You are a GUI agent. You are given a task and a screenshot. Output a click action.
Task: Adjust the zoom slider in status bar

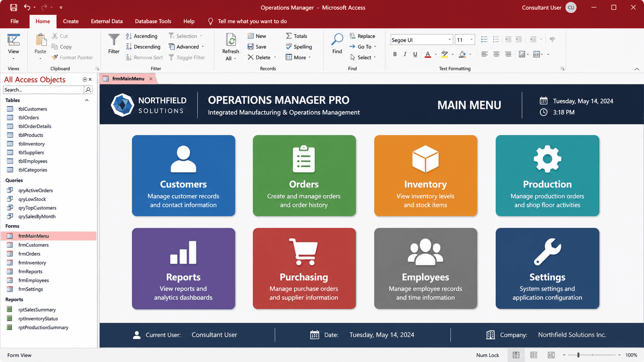click(578, 355)
